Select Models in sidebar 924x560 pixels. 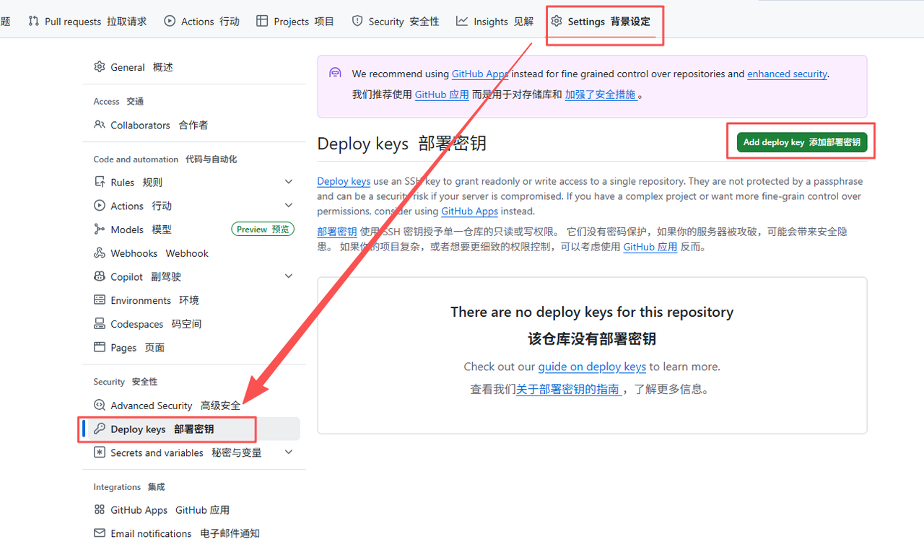[191, 229]
